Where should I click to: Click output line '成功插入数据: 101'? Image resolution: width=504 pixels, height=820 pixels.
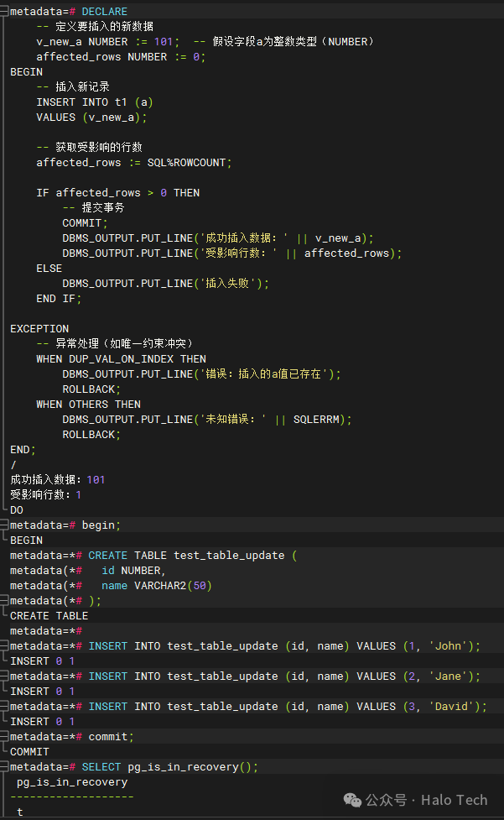pos(58,479)
